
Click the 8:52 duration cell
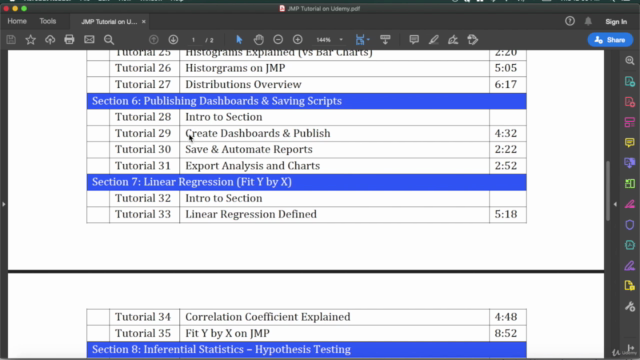click(x=508, y=333)
